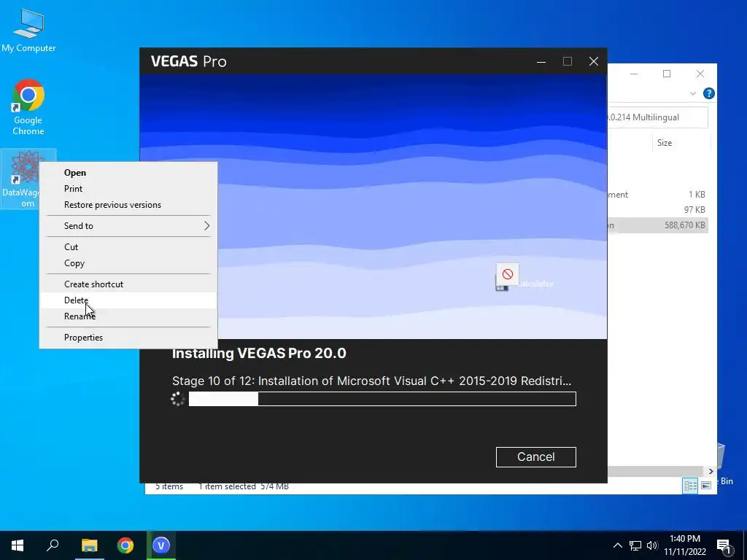Minimize the VEGAS Pro installer window
The width and height of the screenshot is (747, 560).
(541, 61)
